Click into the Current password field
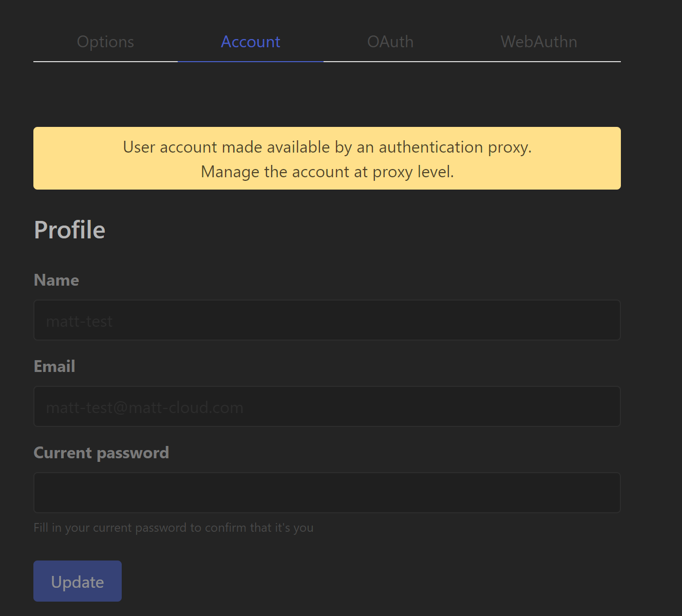The width and height of the screenshot is (682, 616). (x=327, y=493)
